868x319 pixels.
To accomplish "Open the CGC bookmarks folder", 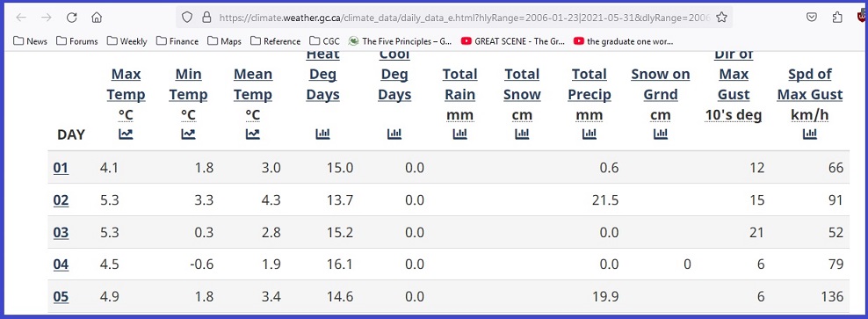I will pyautogui.click(x=325, y=41).
